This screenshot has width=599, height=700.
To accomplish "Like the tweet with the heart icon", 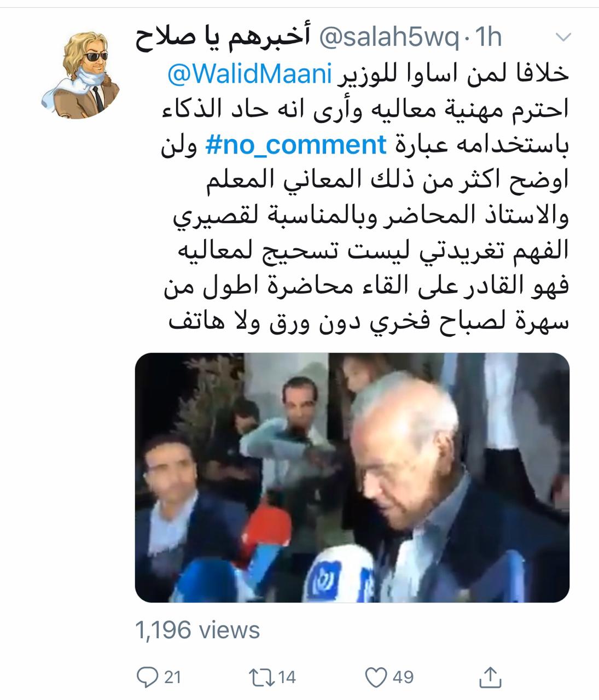I will [376, 678].
